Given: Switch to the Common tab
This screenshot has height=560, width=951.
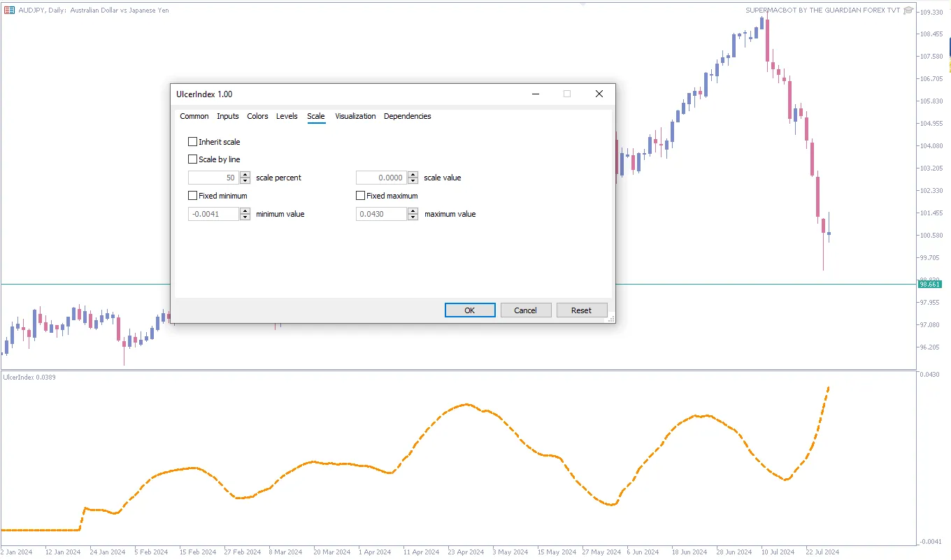Looking at the screenshot, I should coord(194,116).
